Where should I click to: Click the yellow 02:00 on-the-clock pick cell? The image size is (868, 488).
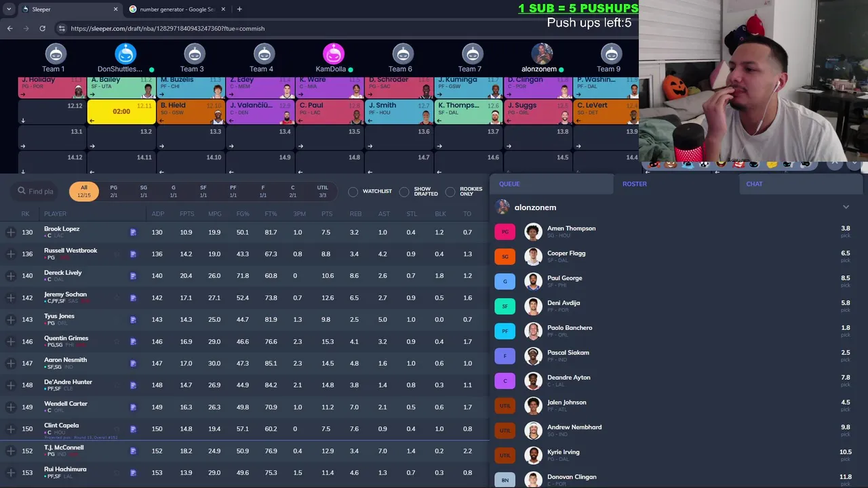pyautogui.click(x=121, y=112)
